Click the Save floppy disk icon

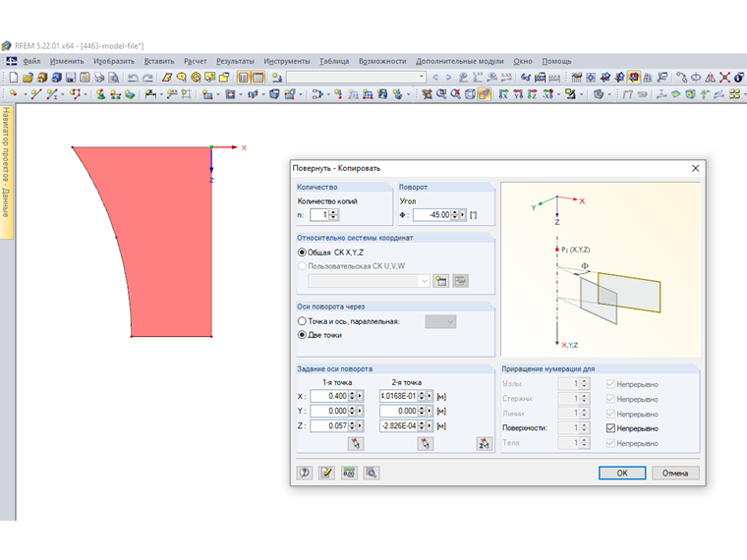coord(71,78)
